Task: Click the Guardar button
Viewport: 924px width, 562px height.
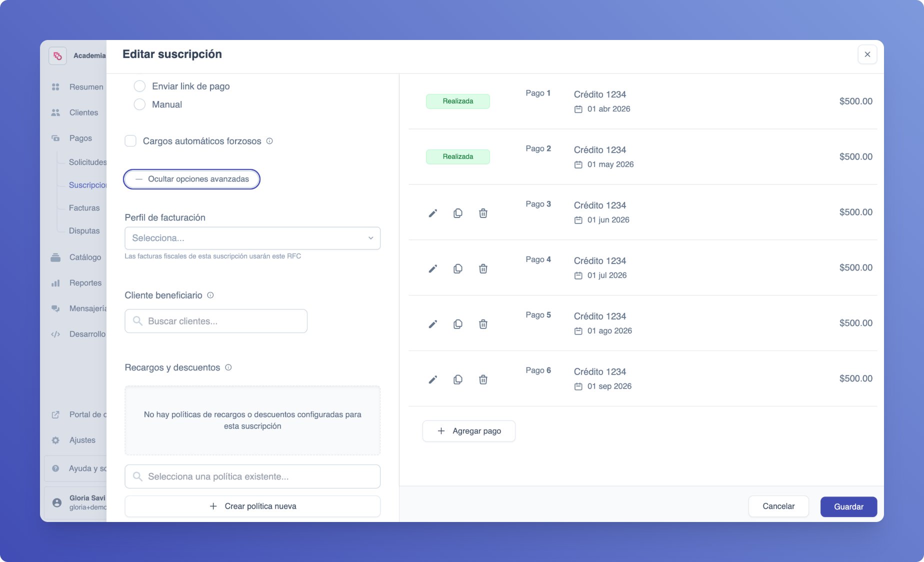Action: (848, 506)
